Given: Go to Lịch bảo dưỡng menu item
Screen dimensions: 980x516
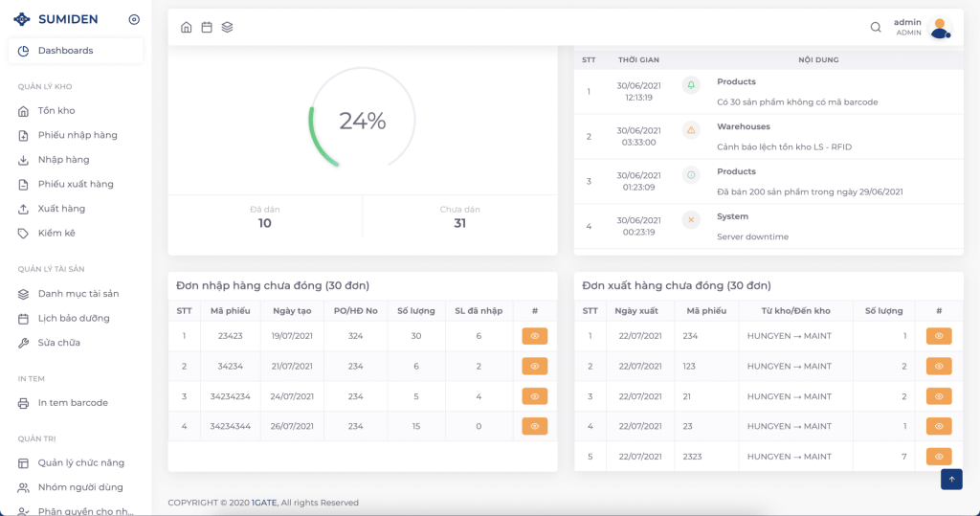Looking at the screenshot, I should click(74, 318).
